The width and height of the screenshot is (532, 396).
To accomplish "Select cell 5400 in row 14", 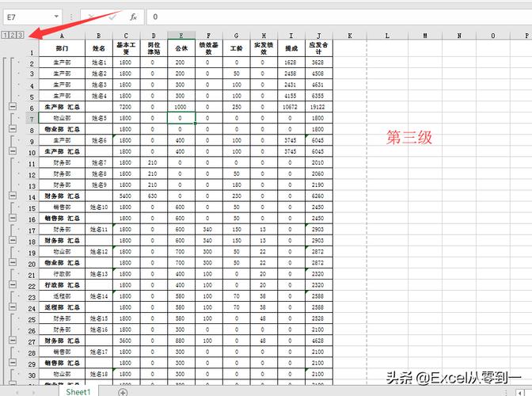I will tap(126, 196).
